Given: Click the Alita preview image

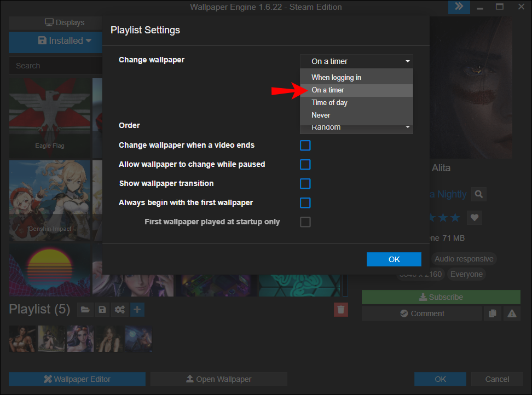Looking at the screenshot, I should pyautogui.click(x=471, y=88).
